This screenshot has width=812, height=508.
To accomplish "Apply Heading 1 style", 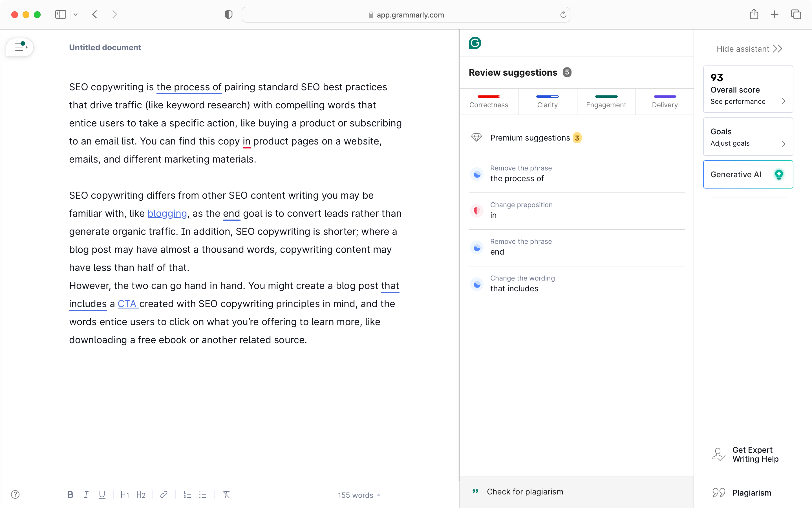I will [125, 494].
